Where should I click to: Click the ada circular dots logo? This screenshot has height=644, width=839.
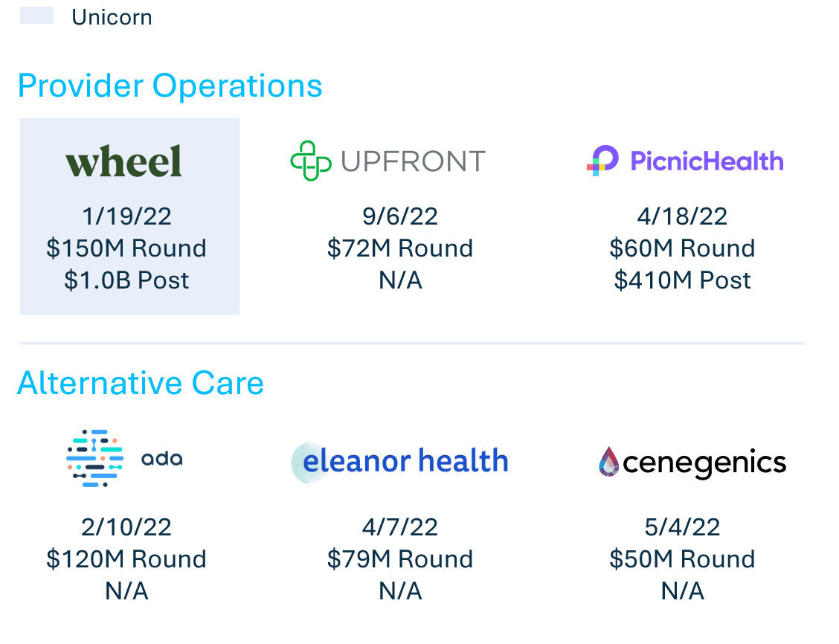pyautogui.click(x=94, y=458)
